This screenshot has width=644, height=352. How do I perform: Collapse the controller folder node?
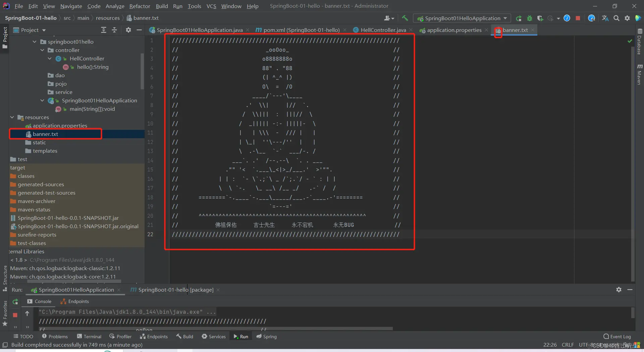tap(42, 50)
